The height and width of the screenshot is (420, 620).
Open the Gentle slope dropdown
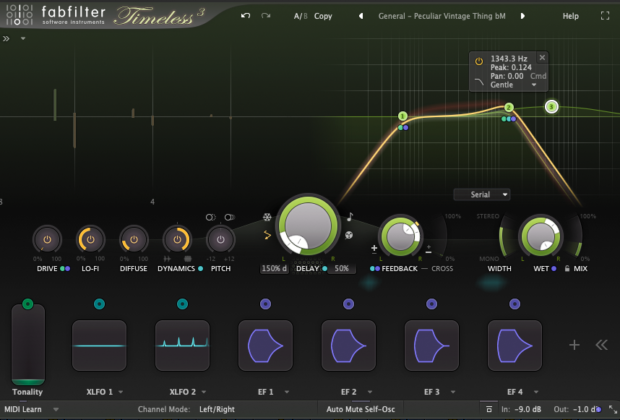pos(513,85)
